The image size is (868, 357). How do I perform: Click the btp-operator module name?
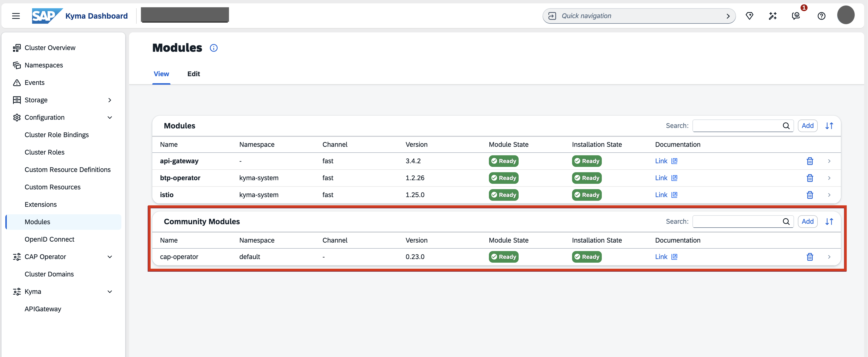[180, 178]
